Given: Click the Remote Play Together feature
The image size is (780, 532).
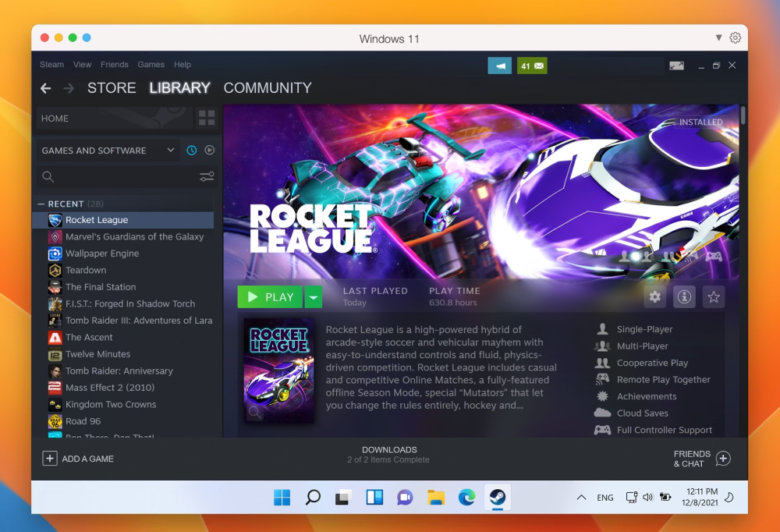Looking at the screenshot, I should [663, 380].
